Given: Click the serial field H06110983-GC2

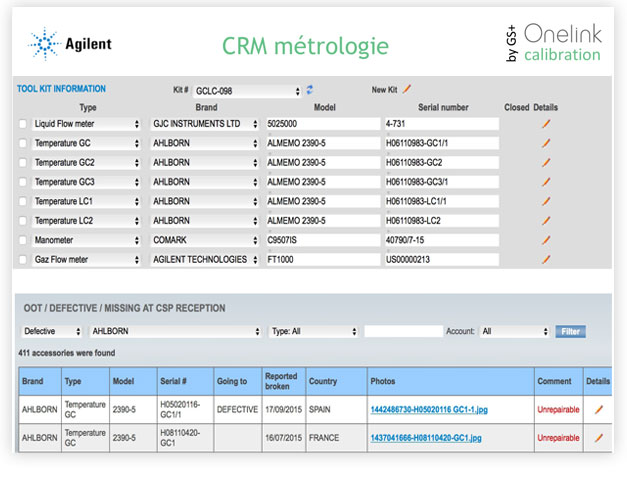Looking at the screenshot, I should coord(441,162).
